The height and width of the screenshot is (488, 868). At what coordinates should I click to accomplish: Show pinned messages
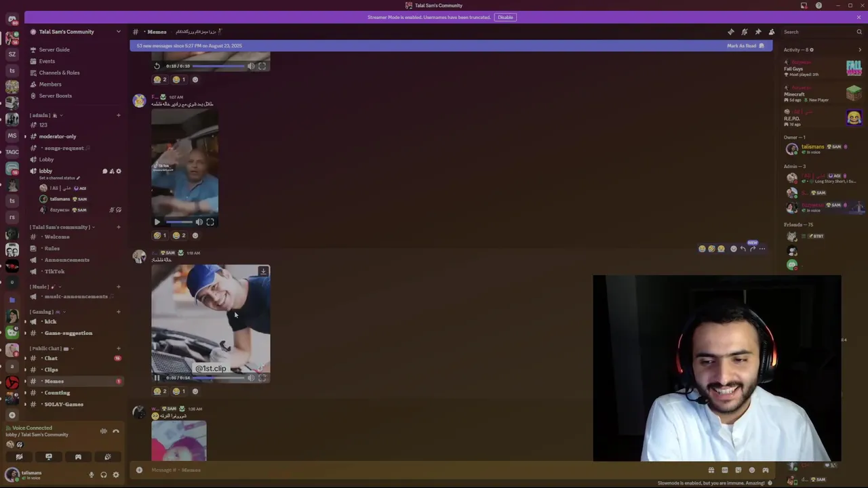point(758,32)
